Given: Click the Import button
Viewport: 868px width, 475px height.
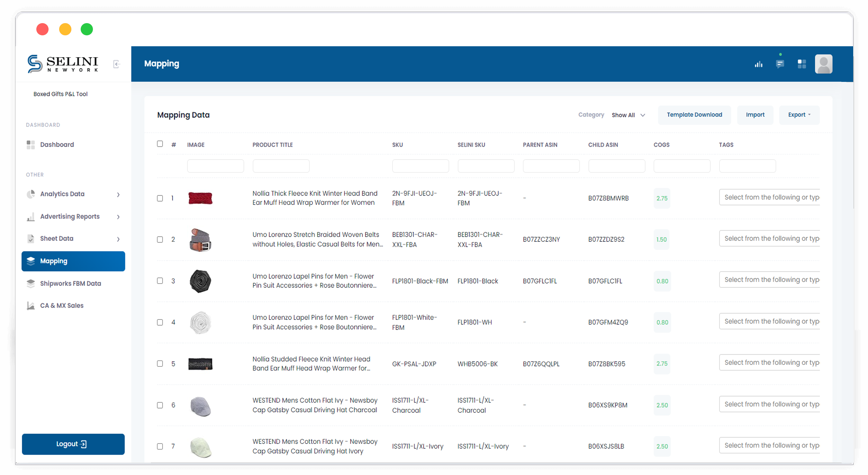Looking at the screenshot, I should (x=755, y=115).
